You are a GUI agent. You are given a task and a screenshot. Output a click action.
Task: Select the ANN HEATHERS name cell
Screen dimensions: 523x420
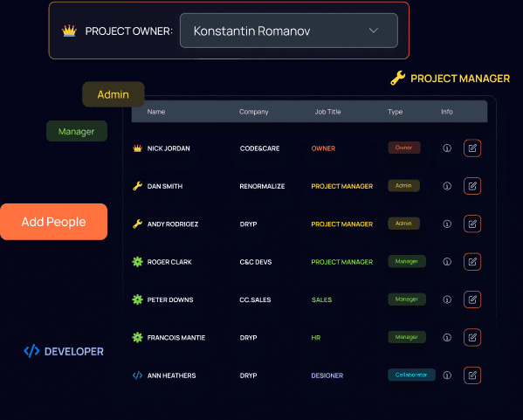tap(171, 375)
